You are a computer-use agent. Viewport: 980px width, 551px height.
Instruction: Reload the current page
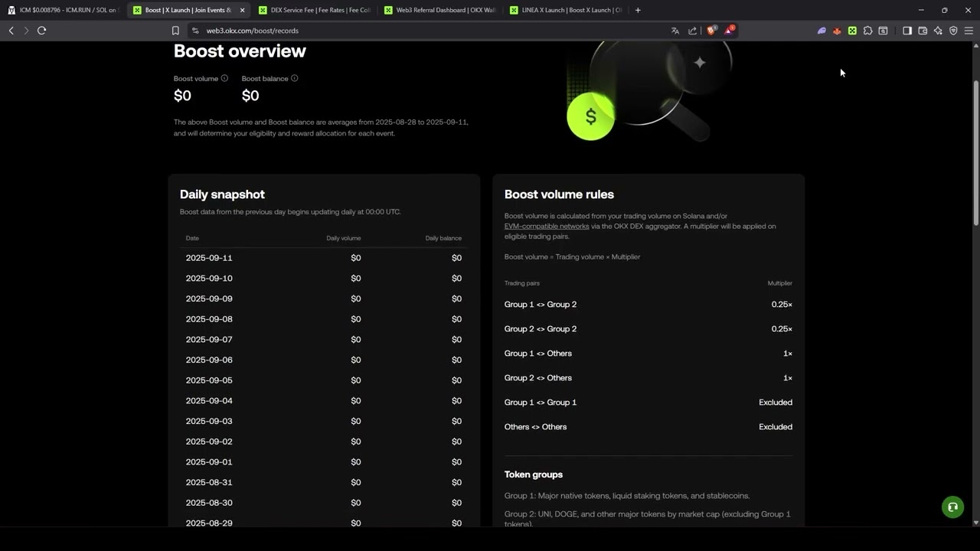click(41, 31)
